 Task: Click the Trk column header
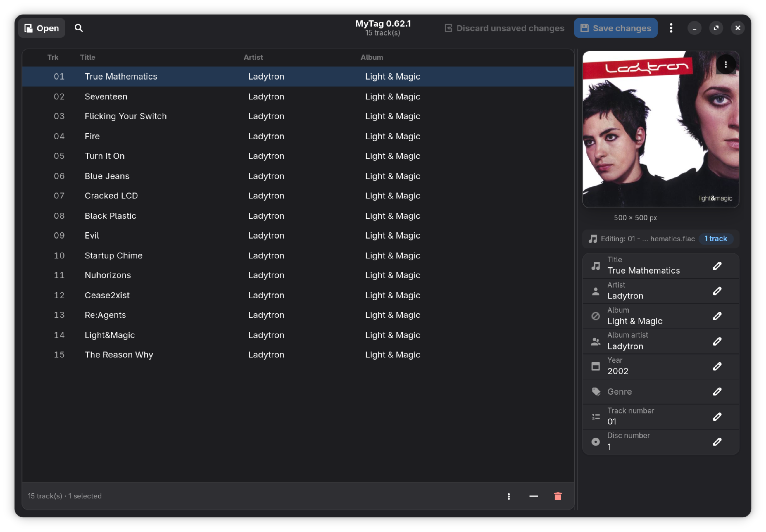pos(53,57)
